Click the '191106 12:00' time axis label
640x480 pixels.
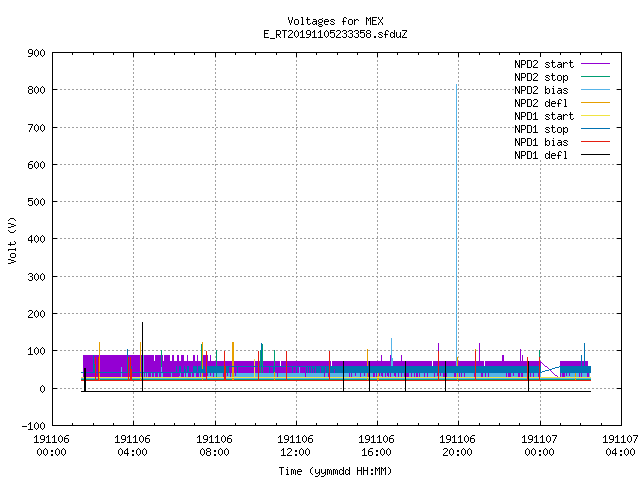[x=295, y=446]
